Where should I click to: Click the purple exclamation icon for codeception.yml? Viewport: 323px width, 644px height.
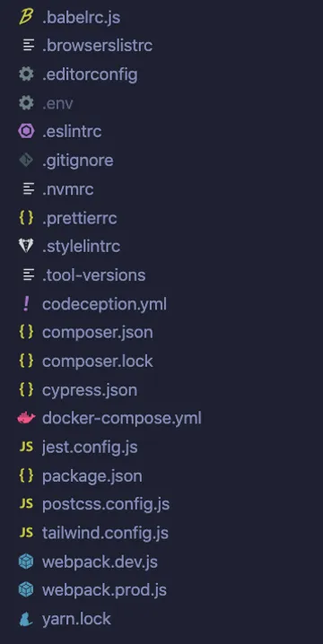point(26,304)
